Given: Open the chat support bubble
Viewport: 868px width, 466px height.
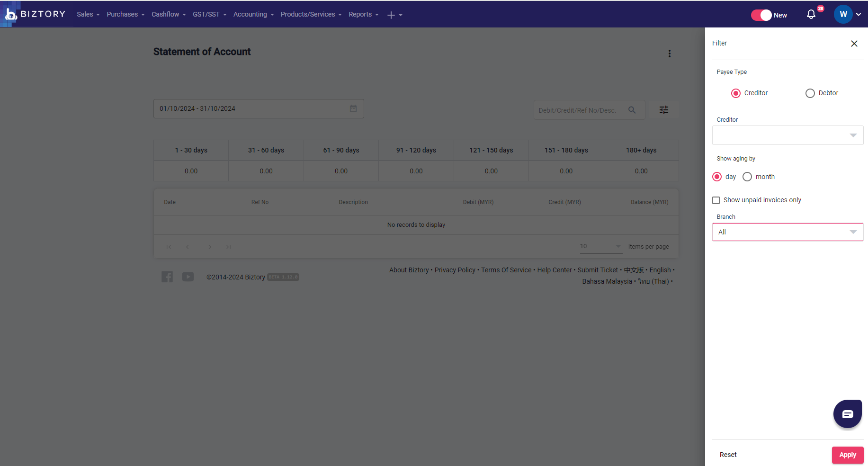Looking at the screenshot, I should tap(848, 414).
